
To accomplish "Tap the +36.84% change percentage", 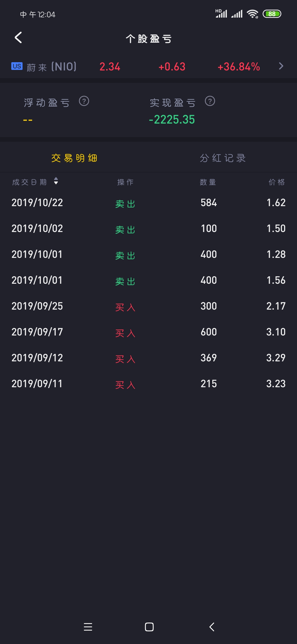I will pos(239,67).
